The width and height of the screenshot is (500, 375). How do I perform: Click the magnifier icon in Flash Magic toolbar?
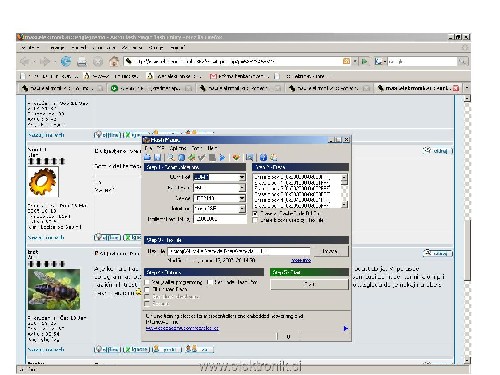[171, 157]
